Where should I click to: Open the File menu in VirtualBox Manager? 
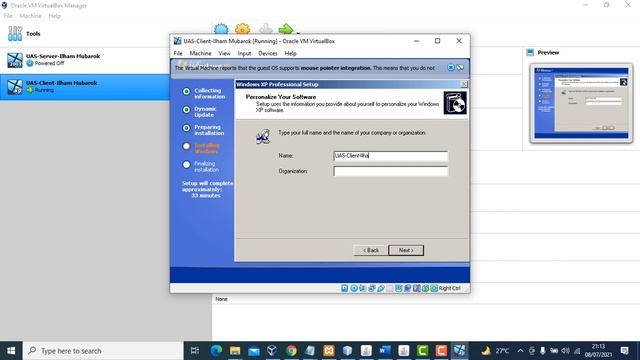coord(8,16)
